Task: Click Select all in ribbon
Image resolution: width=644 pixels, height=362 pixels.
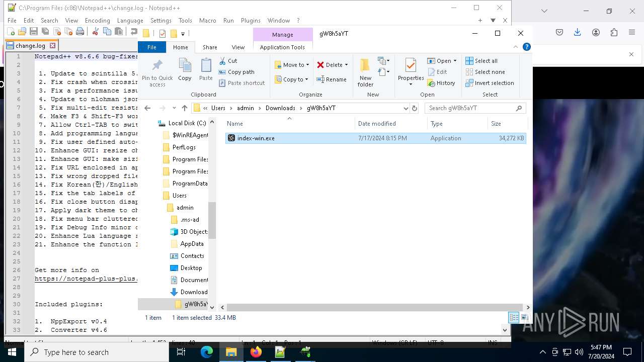Action: 481,61
